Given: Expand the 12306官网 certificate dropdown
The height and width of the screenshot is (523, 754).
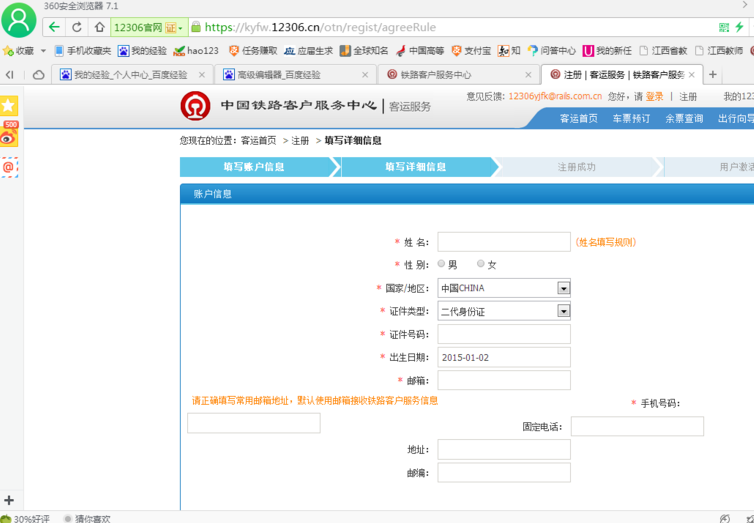Looking at the screenshot, I should [x=180, y=28].
